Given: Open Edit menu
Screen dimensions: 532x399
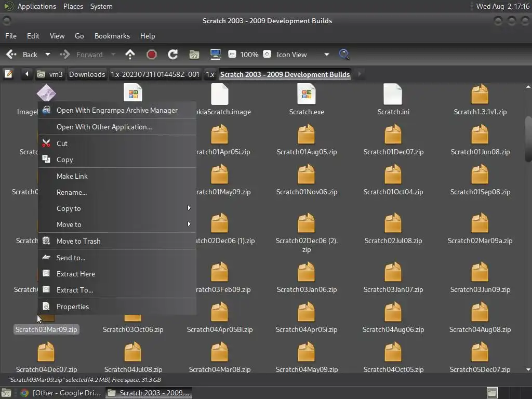Looking at the screenshot, I should pyautogui.click(x=33, y=36).
